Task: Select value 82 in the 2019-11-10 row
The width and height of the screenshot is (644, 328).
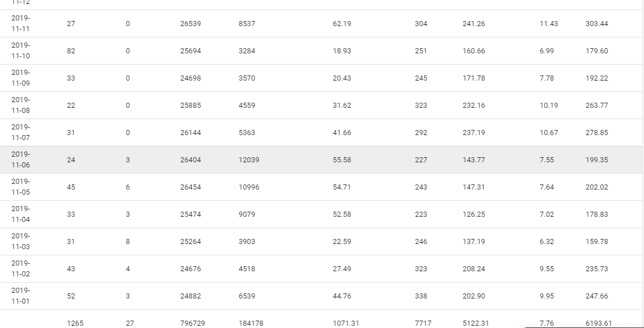Action: 71,51
